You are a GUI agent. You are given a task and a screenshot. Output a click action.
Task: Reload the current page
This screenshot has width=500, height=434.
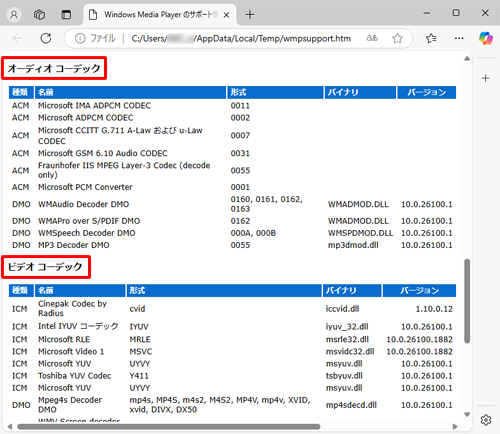click(46, 38)
